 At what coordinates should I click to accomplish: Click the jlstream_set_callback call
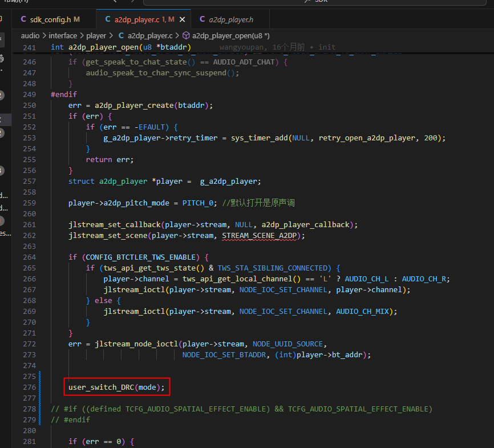114,225
